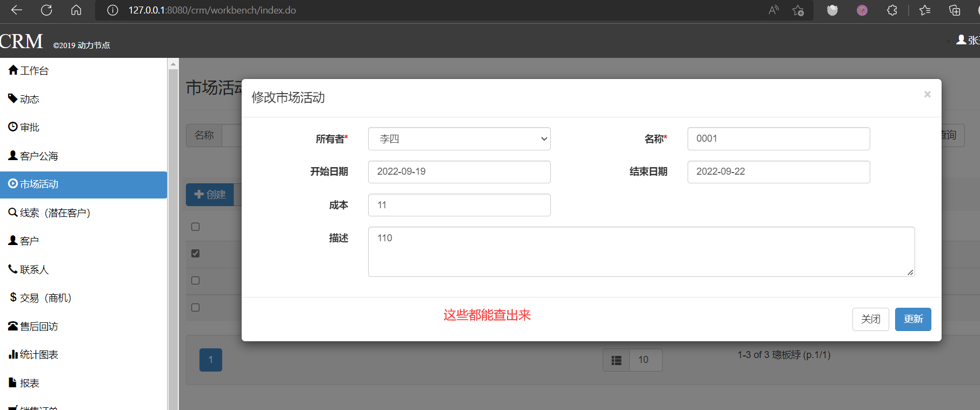
Task: Open the purple round extension icon
Action: (862, 10)
